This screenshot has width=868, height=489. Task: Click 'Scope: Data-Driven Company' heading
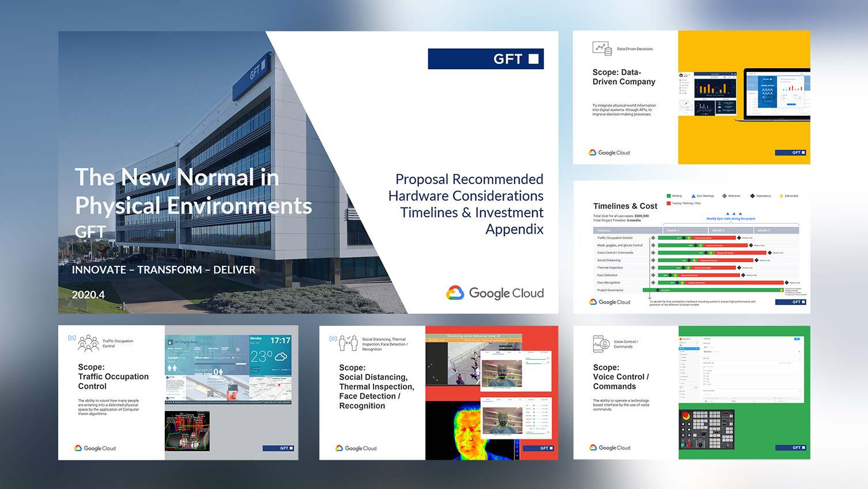click(x=624, y=77)
